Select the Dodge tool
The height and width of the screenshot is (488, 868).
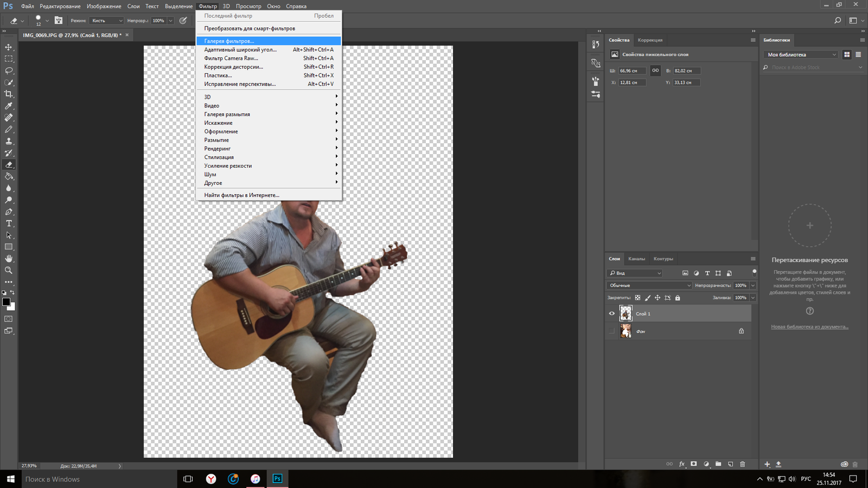click(x=9, y=200)
